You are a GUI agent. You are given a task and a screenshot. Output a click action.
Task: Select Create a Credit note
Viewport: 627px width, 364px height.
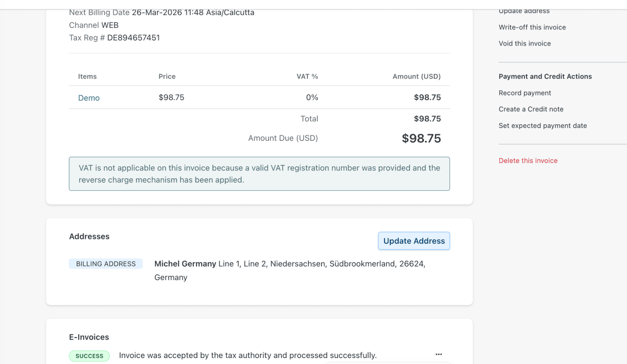[x=531, y=109]
